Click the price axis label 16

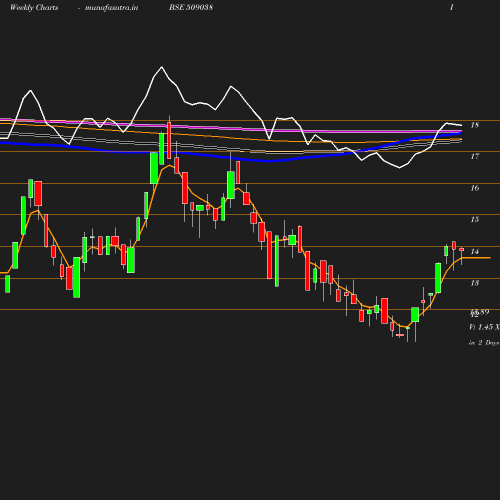475,188
